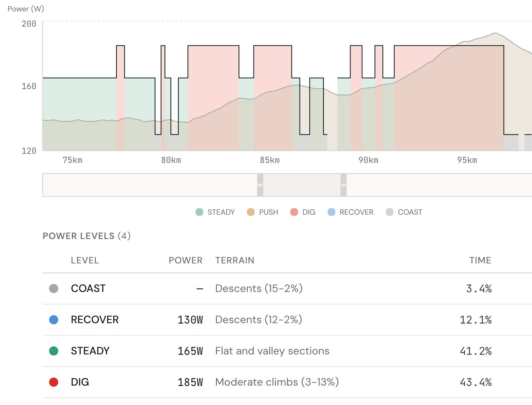The width and height of the screenshot is (532, 405).
Task: Toggle the PUSH legend entry
Action: pyautogui.click(x=262, y=212)
